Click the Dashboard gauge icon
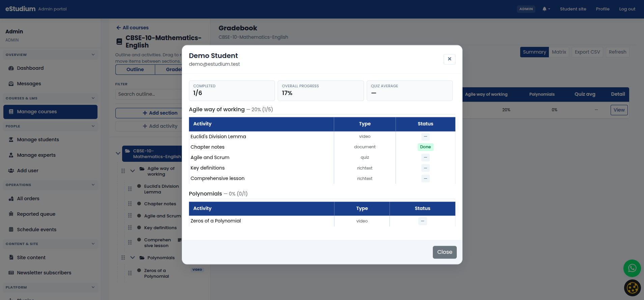The image size is (644, 300). (11, 68)
